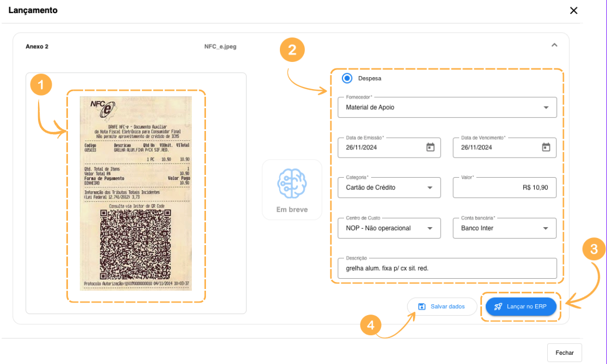
Task: Click the save icon in Salvar dados
Action: tap(422, 307)
